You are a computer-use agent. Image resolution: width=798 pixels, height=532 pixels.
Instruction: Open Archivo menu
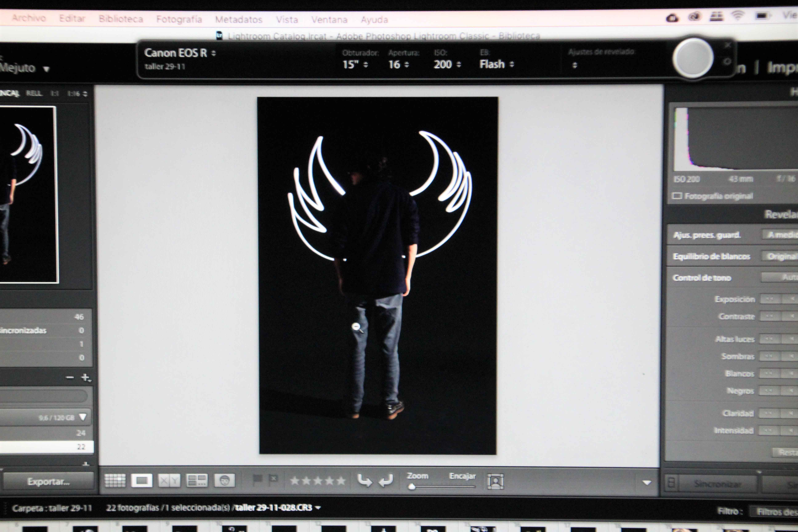tap(29, 18)
